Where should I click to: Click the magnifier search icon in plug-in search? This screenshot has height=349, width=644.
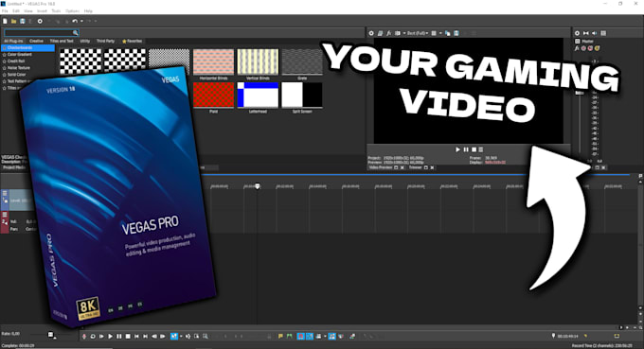(x=75, y=33)
